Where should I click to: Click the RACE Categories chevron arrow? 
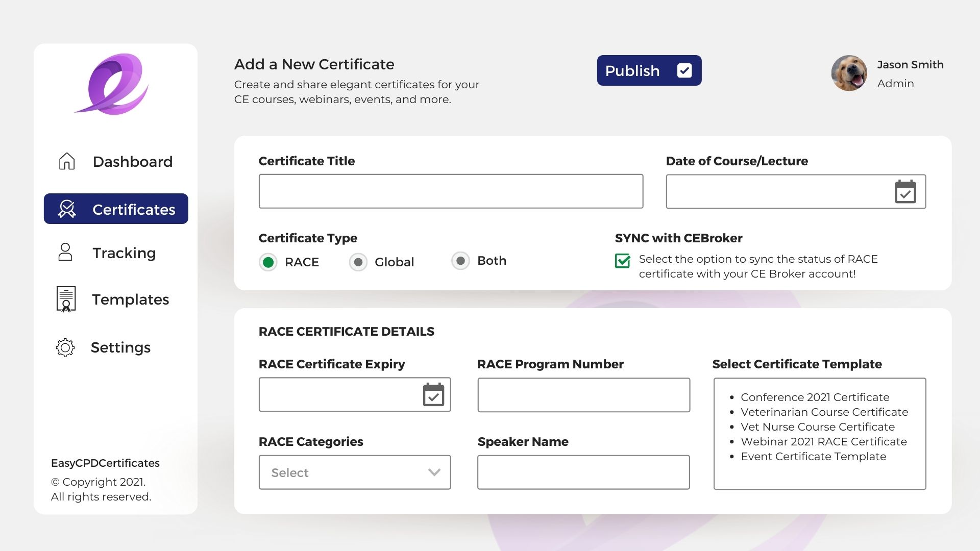click(434, 472)
